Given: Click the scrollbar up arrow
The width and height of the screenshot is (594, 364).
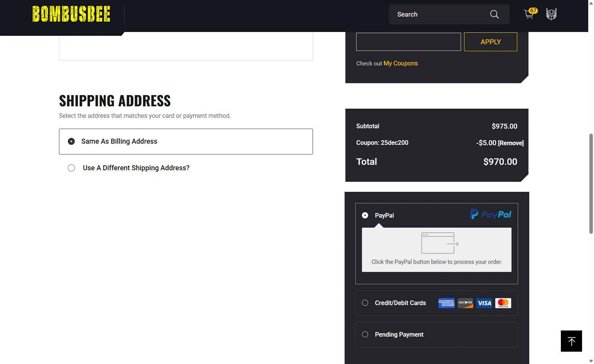Looking at the screenshot, I should pos(591,3).
